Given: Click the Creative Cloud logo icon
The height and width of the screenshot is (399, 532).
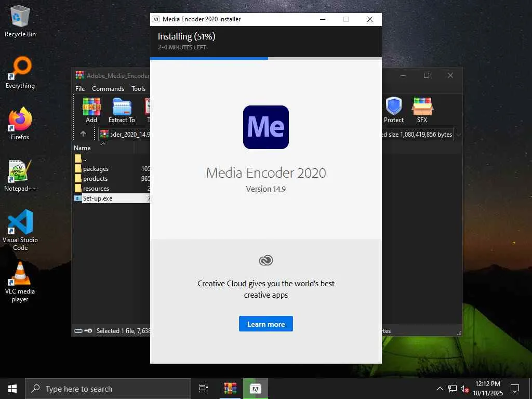Looking at the screenshot, I should [x=265, y=260].
